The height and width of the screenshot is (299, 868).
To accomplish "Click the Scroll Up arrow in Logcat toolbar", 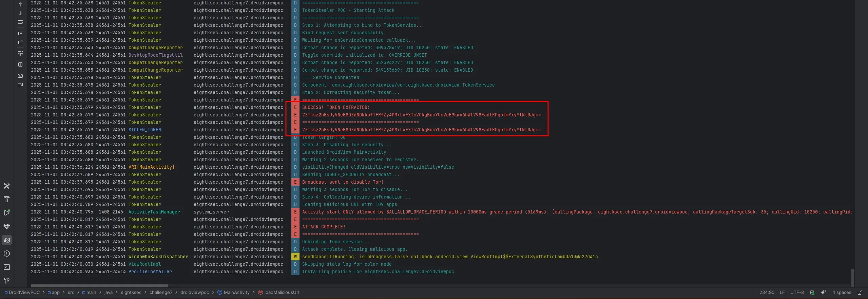I will pyautogui.click(x=20, y=4).
